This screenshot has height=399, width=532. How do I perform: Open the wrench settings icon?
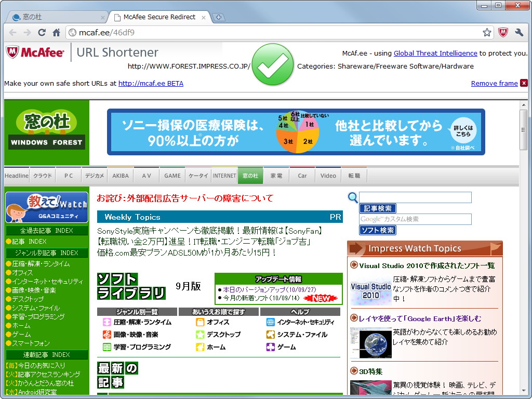coord(518,32)
